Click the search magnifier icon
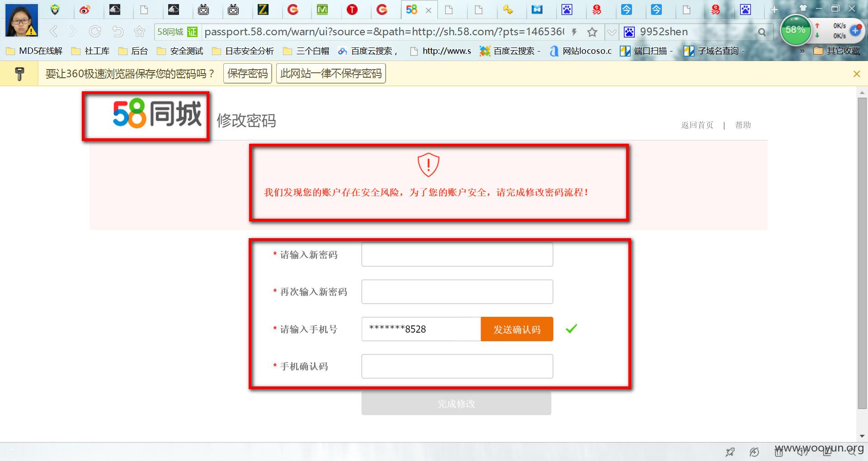868x461 pixels. click(762, 32)
